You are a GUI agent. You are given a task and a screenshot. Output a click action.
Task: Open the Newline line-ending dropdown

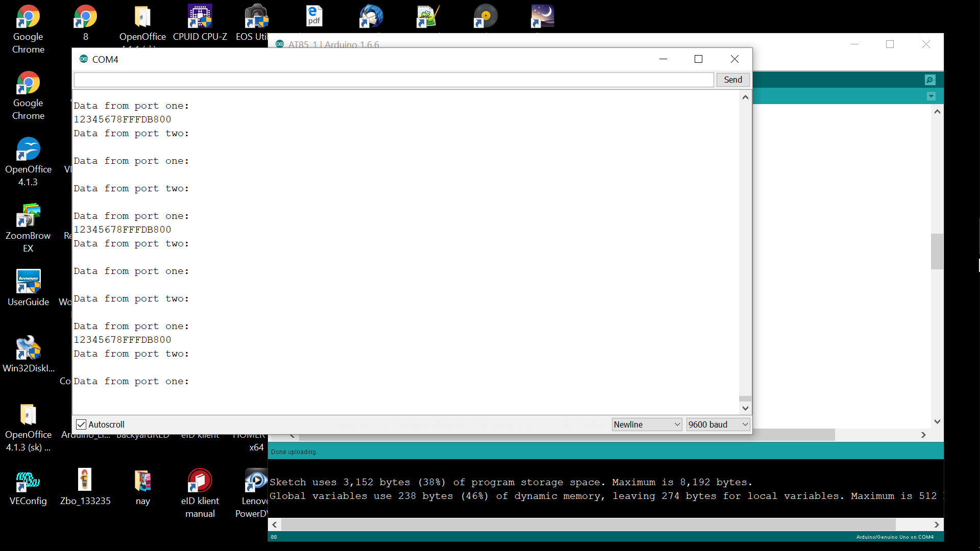tap(647, 424)
